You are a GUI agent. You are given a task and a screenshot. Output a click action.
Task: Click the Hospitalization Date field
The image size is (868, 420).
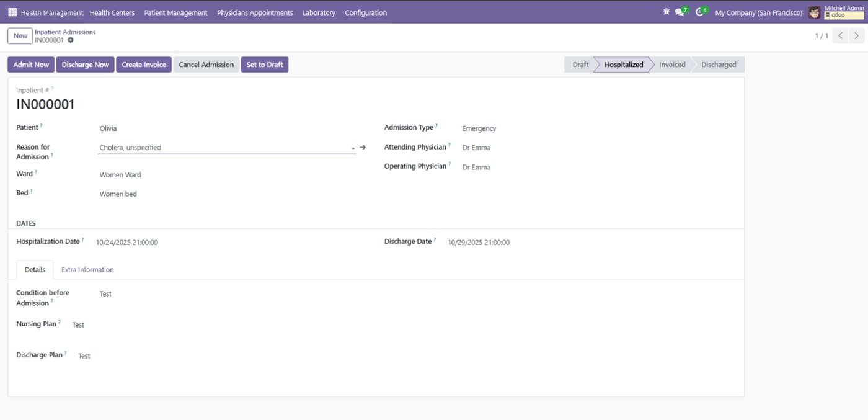coord(127,243)
